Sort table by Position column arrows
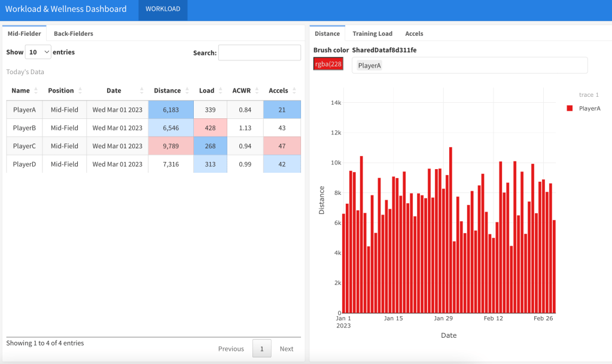The height and width of the screenshot is (364, 612). pyautogui.click(x=80, y=91)
